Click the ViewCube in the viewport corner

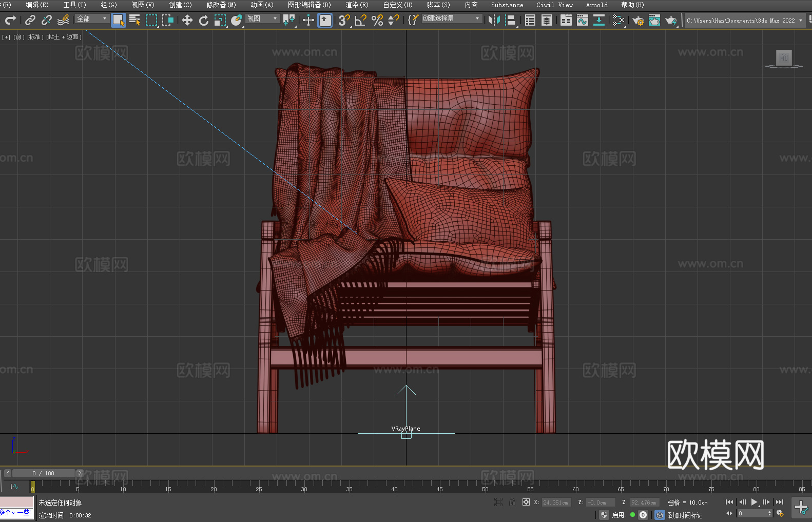783,58
